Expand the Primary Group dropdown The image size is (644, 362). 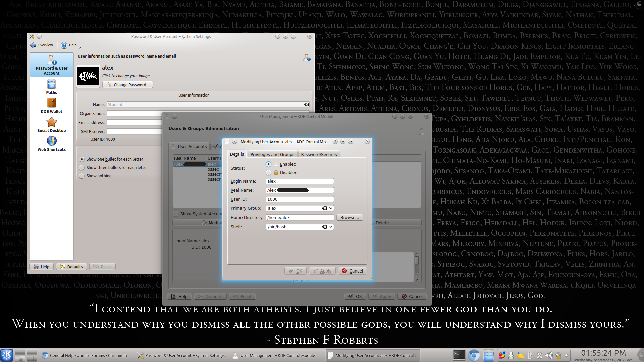331,208
